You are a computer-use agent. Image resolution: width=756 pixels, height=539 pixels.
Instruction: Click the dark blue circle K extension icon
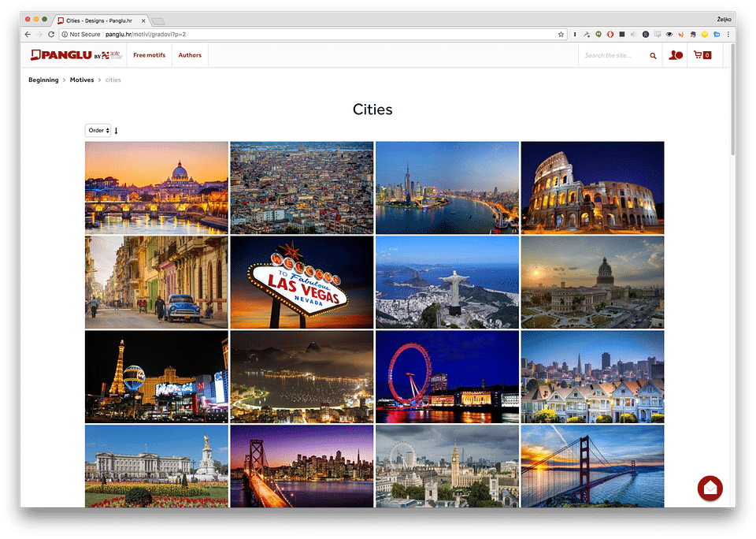pos(646,34)
